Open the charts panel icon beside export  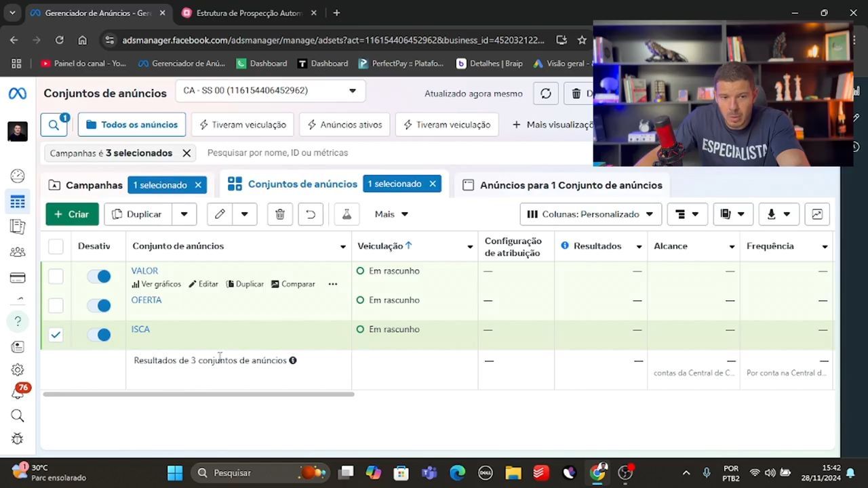817,214
